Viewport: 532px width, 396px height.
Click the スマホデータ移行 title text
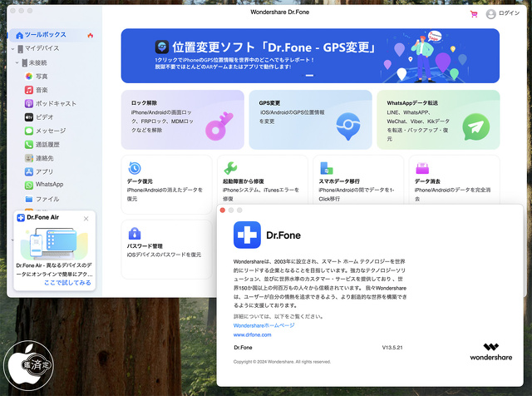pos(339,181)
